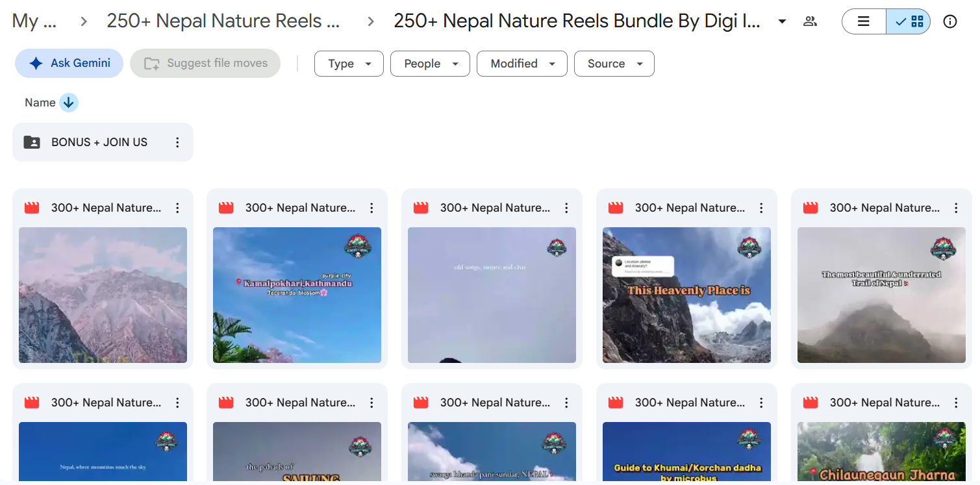Open the 'swarga bhanda pani sundar, NEPAL' thumbnail
The height and width of the screenshot is (485, 980).
point(492,452)
